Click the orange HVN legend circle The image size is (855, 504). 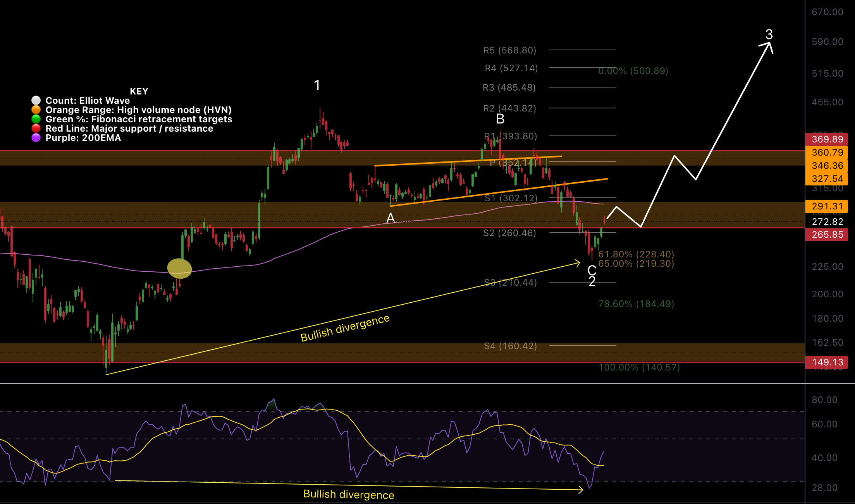[x=36, y=110]
